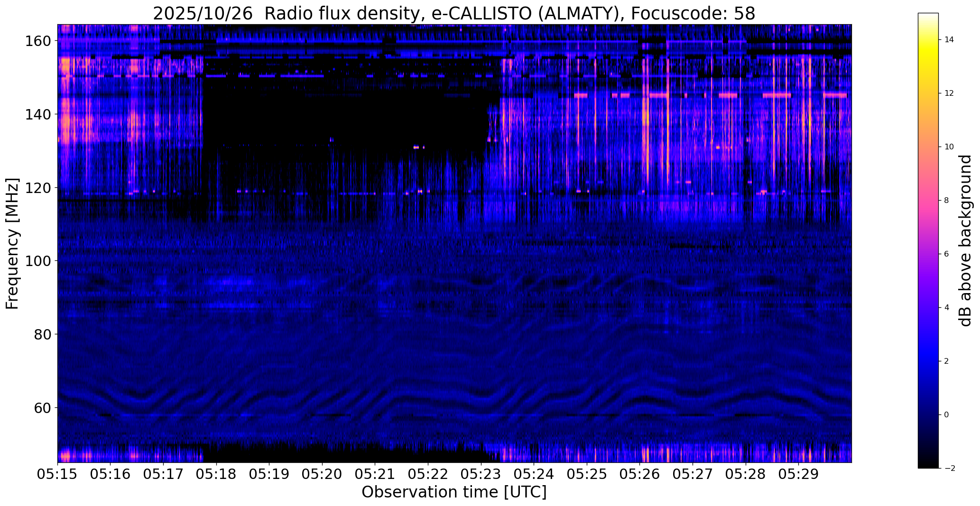Click the plot title mentioning e-CALLISTO (ALMATY)

pyautogui.click(x=454, y=13)
